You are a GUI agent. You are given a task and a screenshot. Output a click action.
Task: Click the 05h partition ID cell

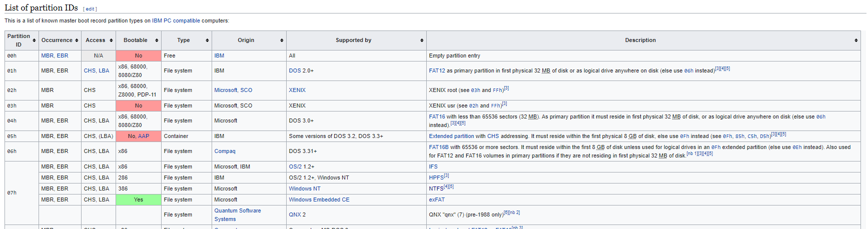coord(22,136)
